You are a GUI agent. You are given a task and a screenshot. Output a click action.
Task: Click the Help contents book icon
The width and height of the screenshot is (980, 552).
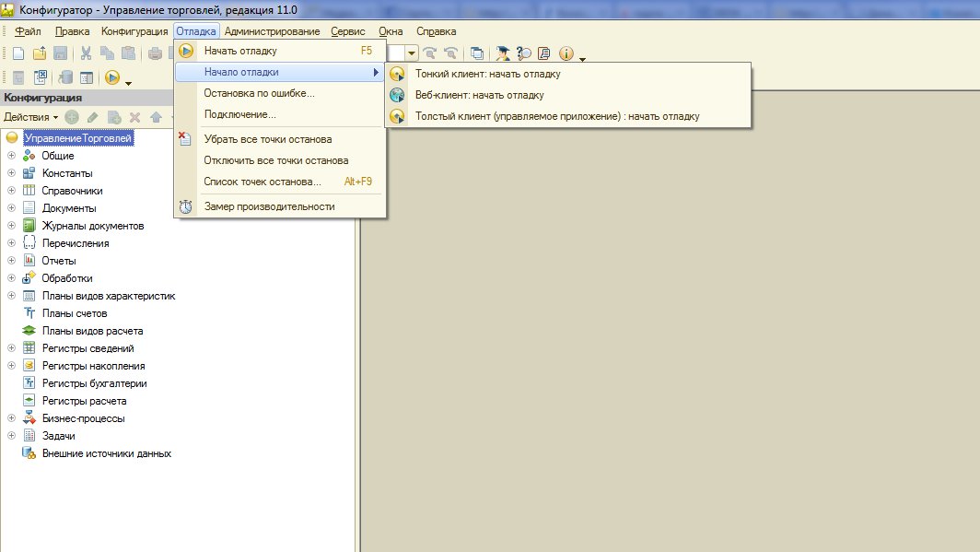pos(544,53)
